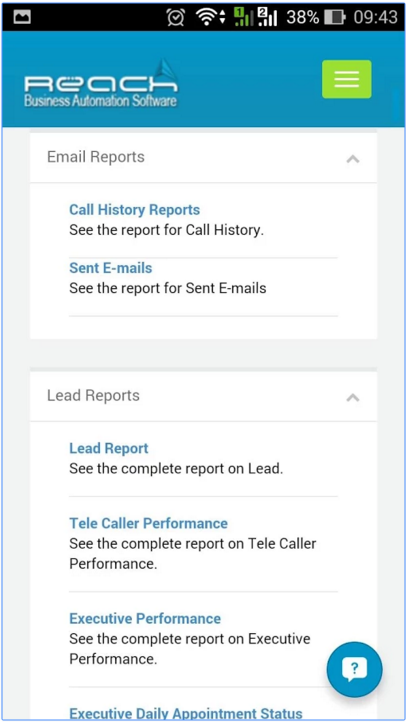The image size is (406, 722).
Task: Tap the battery indicator icon
Action: (335, 17)
